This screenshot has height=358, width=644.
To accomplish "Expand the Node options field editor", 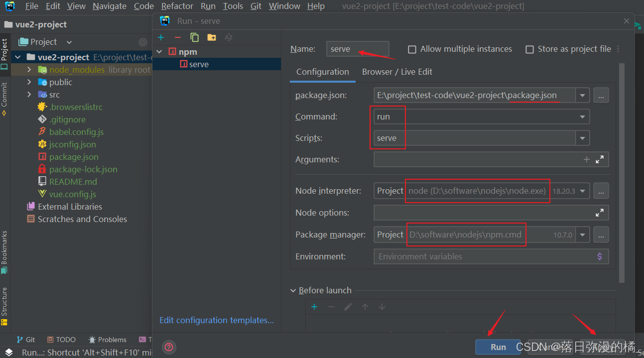I will click(x=600, y=213).
